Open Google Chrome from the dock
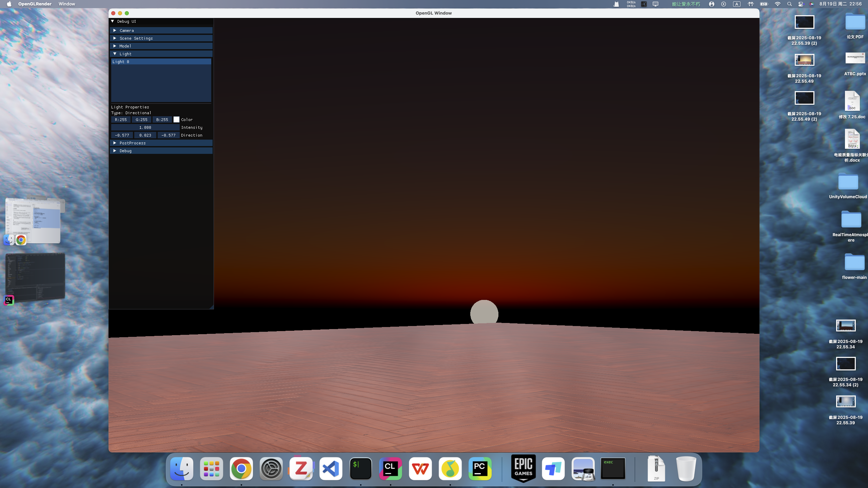Image resolution: width=868 pixels, height=488 pixels. pos(241,469)
